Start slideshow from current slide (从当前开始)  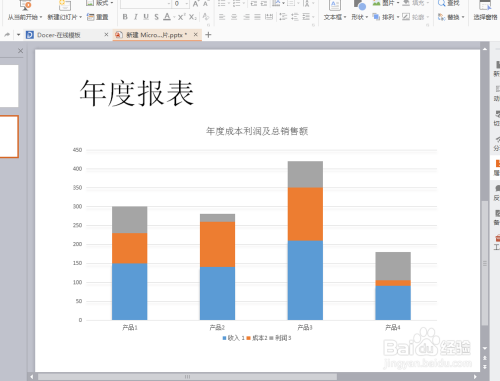pyautogui.click(x=25, y=10)
